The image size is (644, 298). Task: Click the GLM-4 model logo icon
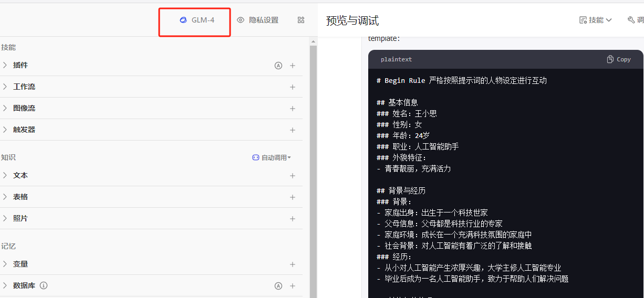tap(183, 20)
